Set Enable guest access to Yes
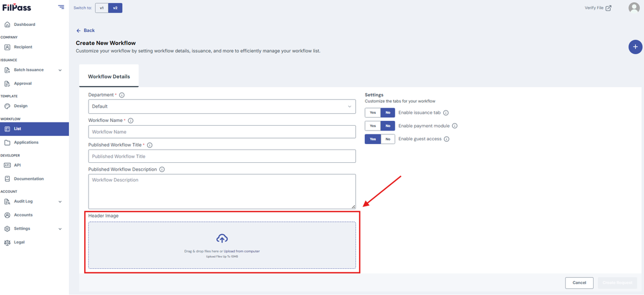Image resolution: width=644 pixels, height=295 pixels. pyautogui.click(x=372, y=139)
